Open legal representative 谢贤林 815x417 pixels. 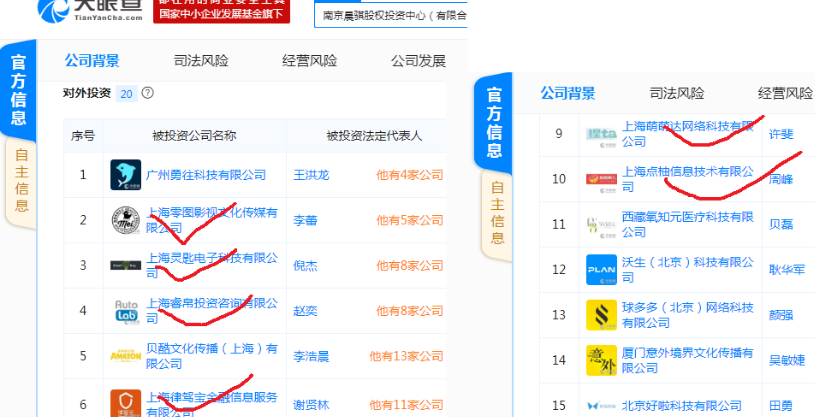point(311,405)
